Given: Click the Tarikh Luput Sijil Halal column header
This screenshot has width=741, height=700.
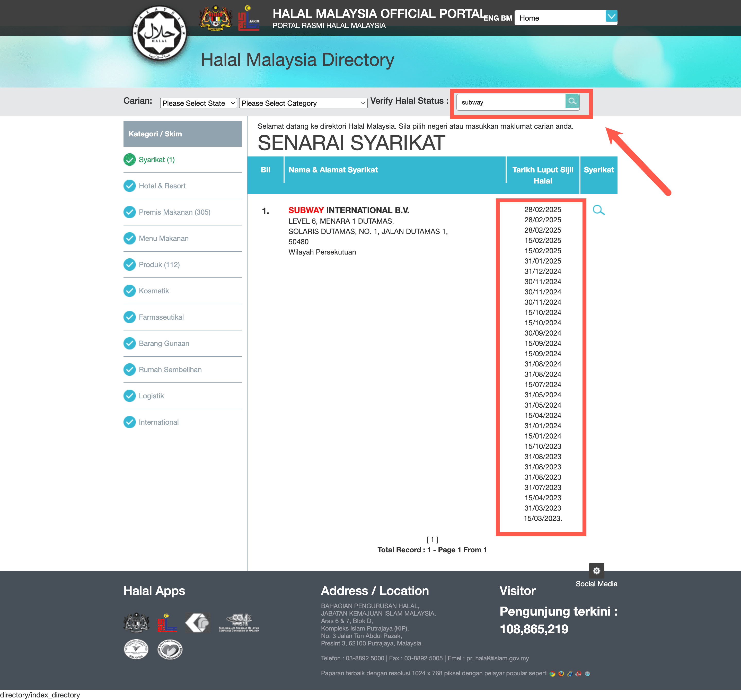Looking at the screenshot, I should 543,175.
